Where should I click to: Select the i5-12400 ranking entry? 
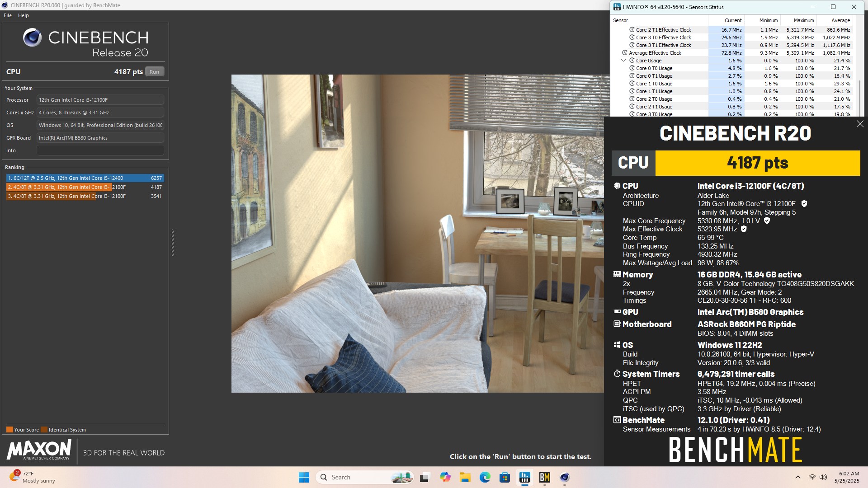(85, 178)
